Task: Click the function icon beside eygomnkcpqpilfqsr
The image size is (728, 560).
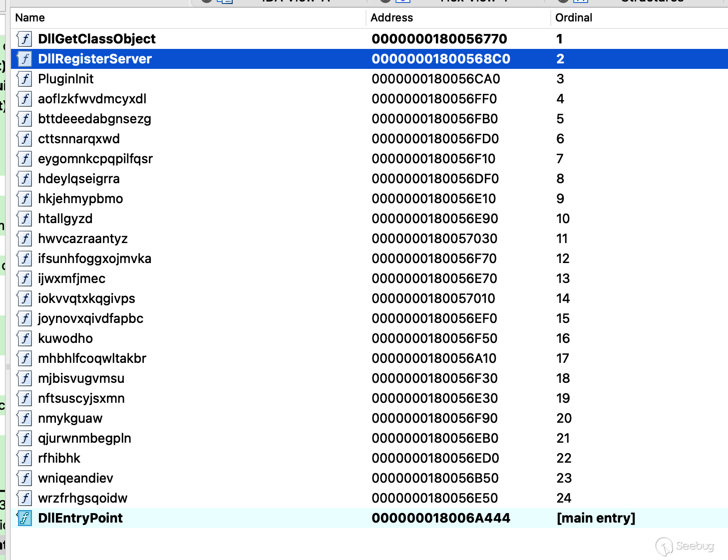Action: (24, 158)
